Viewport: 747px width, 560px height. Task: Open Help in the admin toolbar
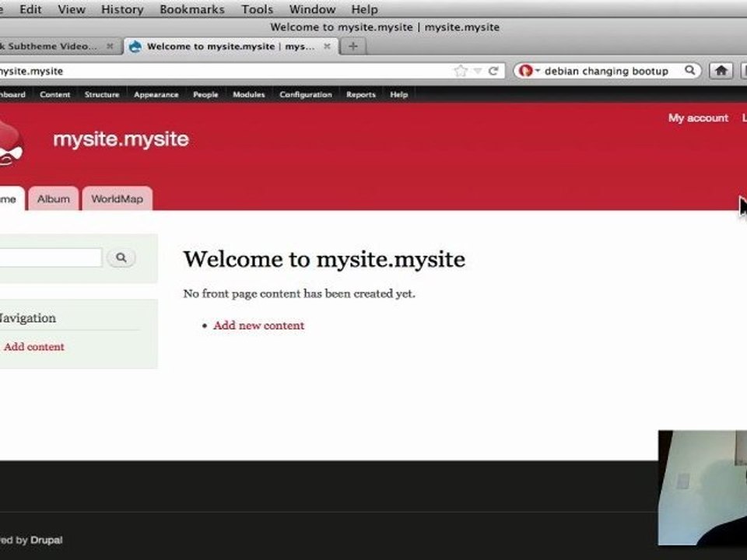[398, 94]
